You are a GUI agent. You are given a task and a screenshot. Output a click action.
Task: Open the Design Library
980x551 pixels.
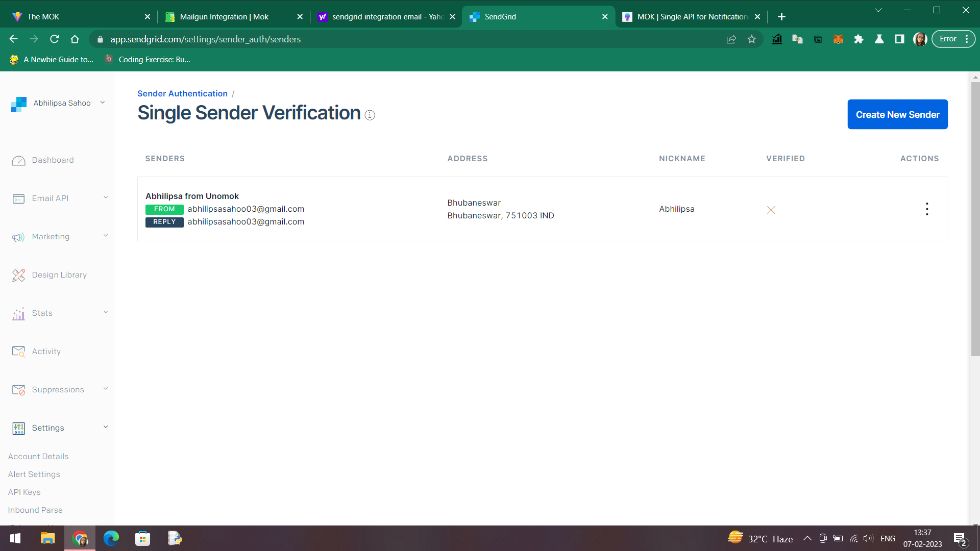pyautogui.click(x=19, y=275)
